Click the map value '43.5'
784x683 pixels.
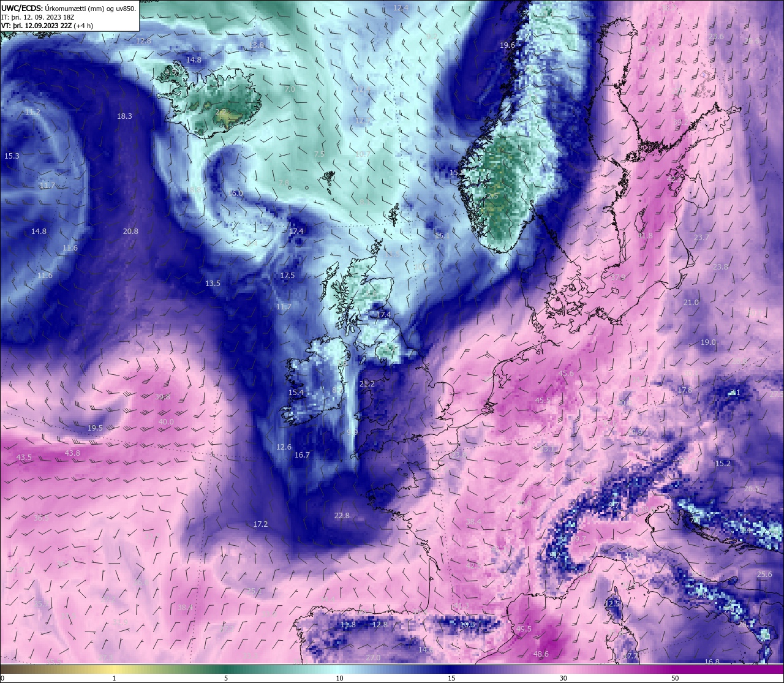click(24, 458)
